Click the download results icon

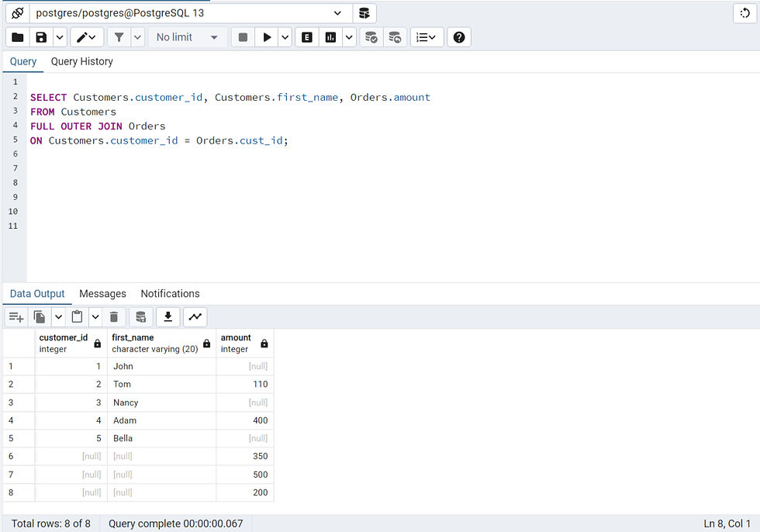tap(168, 317)
